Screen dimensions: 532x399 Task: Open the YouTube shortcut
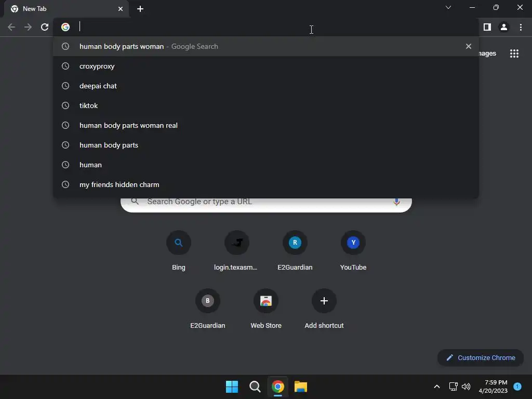353,251
